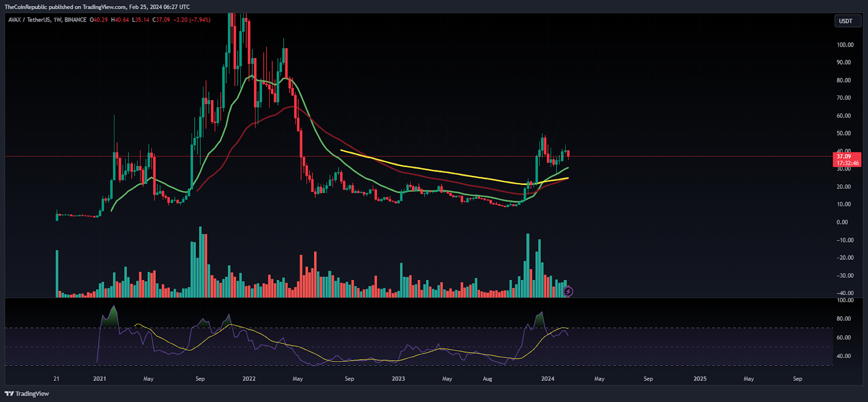Click the Aug time axis label

[487, 379]
